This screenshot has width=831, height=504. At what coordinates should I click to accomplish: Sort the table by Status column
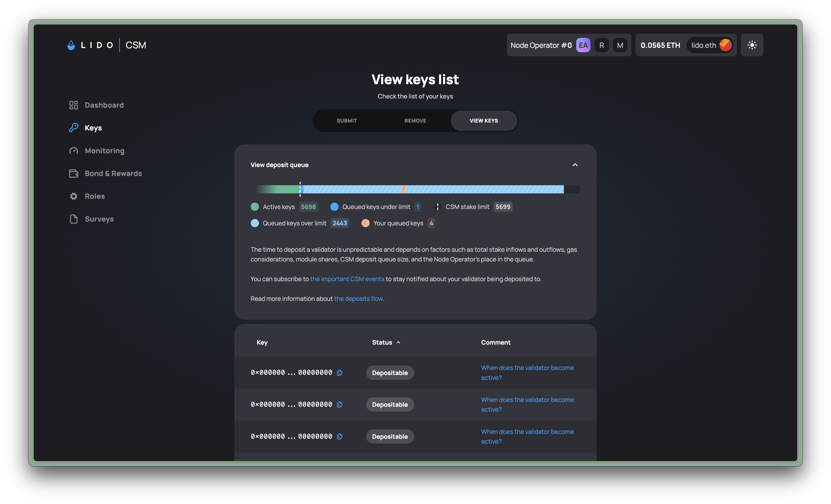tap(386, 342)
